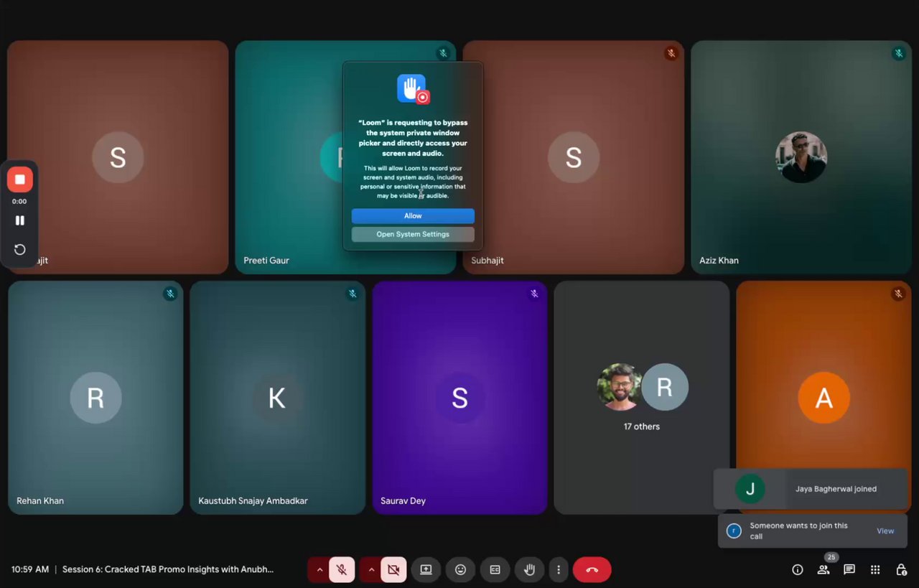Viewport: 919px width, 588px height.
Task: Expand audio settings arrow beside microphone
Action: (x=319, y=569)
